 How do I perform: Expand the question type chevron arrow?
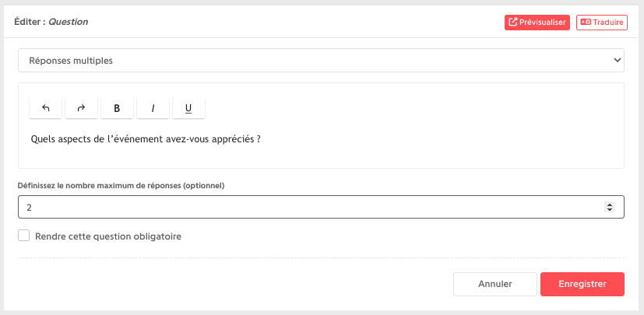click(617, 61)
